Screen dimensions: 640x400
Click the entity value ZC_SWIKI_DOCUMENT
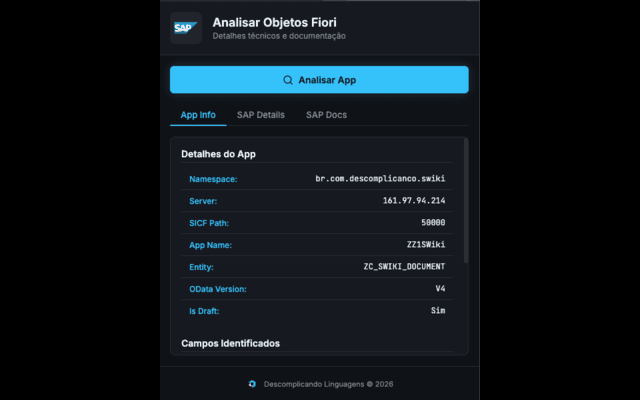tap(404, 267)
